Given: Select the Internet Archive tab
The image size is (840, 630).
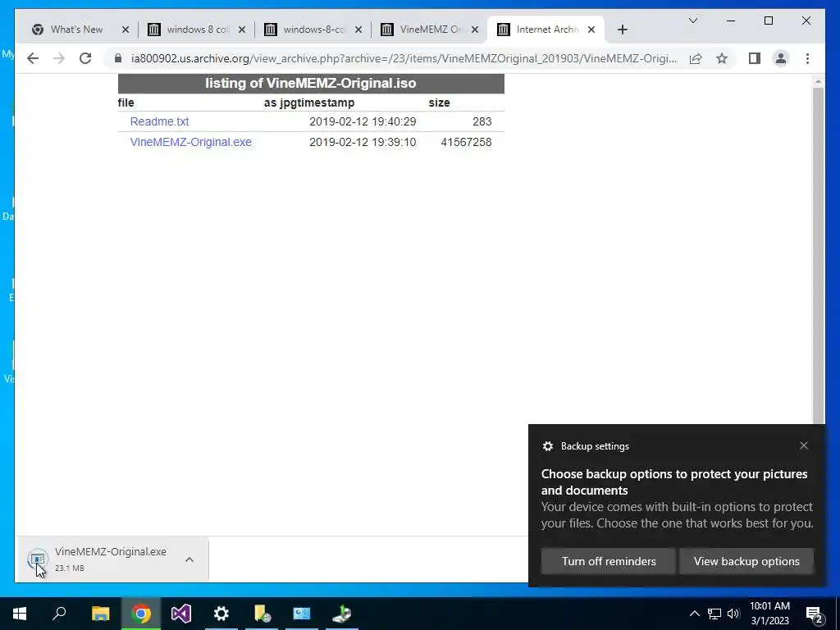Looking at the screenshot, I should (x=546, y=30).
